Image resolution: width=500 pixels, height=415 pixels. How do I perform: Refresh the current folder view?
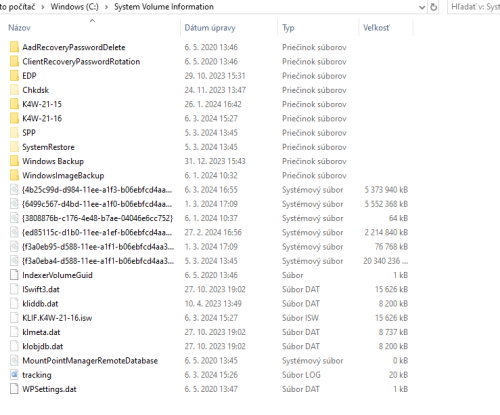[x=433, y=7]
